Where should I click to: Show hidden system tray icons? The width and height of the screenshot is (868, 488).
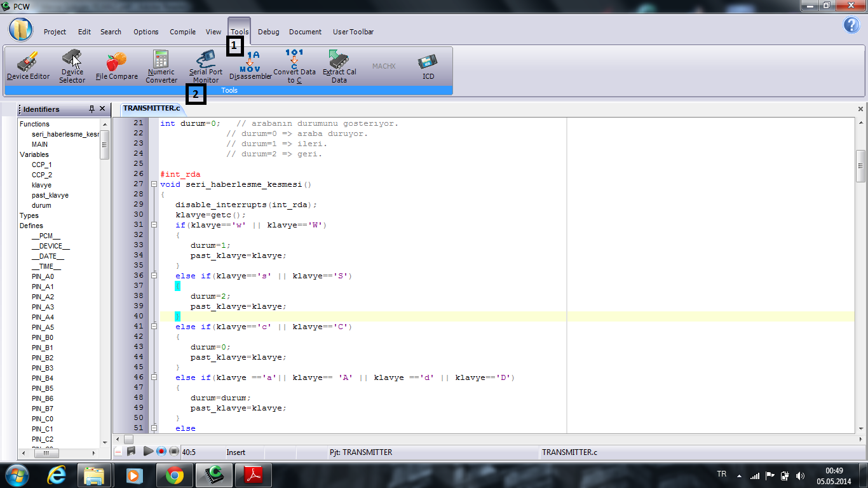(738, 475)
